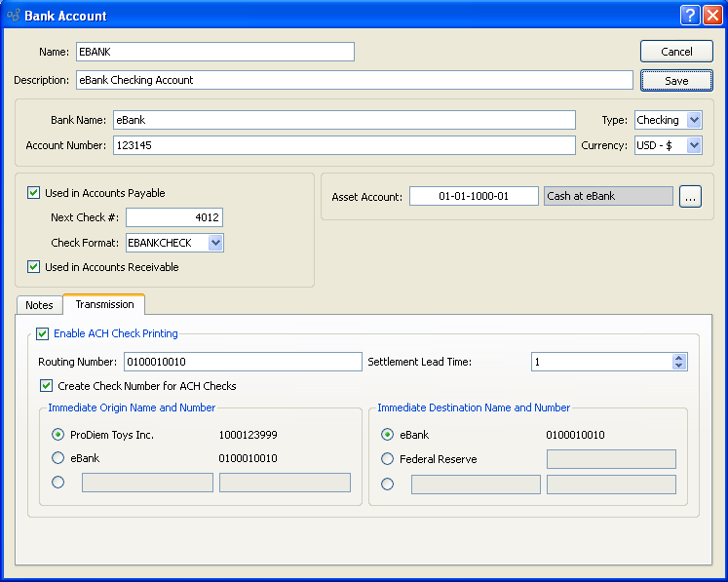Click the Bank Account window title icon
Image resolution: width=728 pixels, height=582 pixels.
click(13, 16)
